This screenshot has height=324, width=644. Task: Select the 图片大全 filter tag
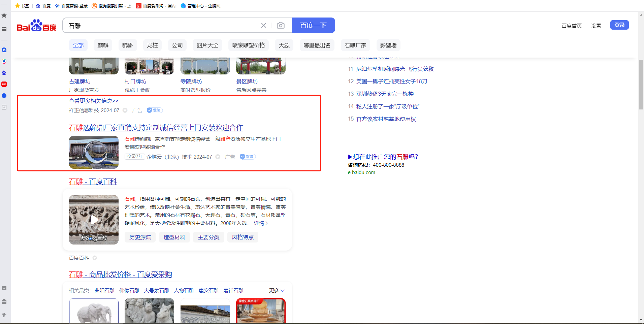(x=207, y=45)
